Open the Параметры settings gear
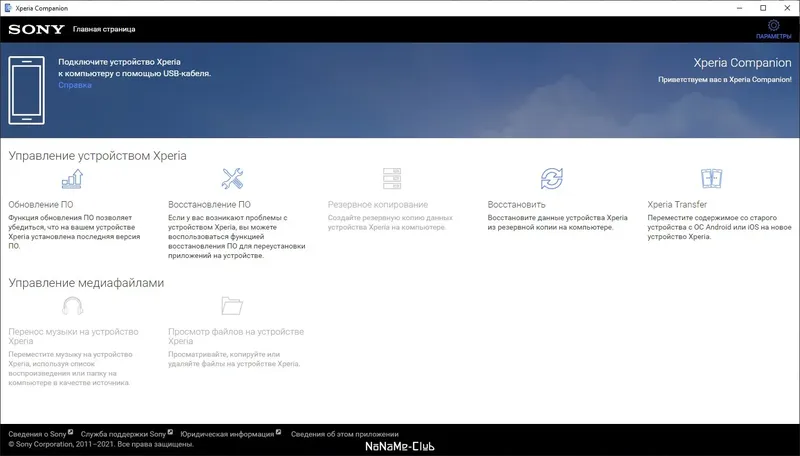 [x=773, y=25]
